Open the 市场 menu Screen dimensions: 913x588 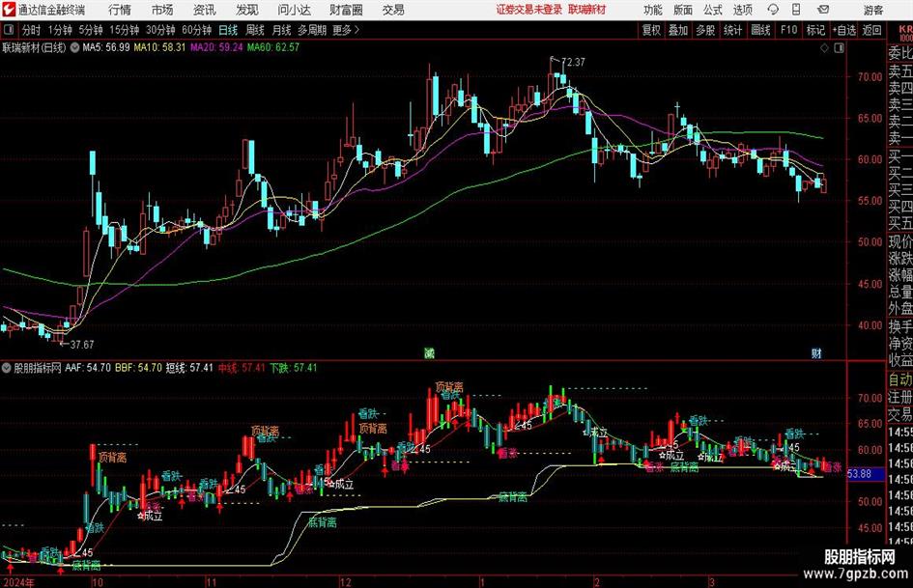pyautogui.click(x=162, y=10)
